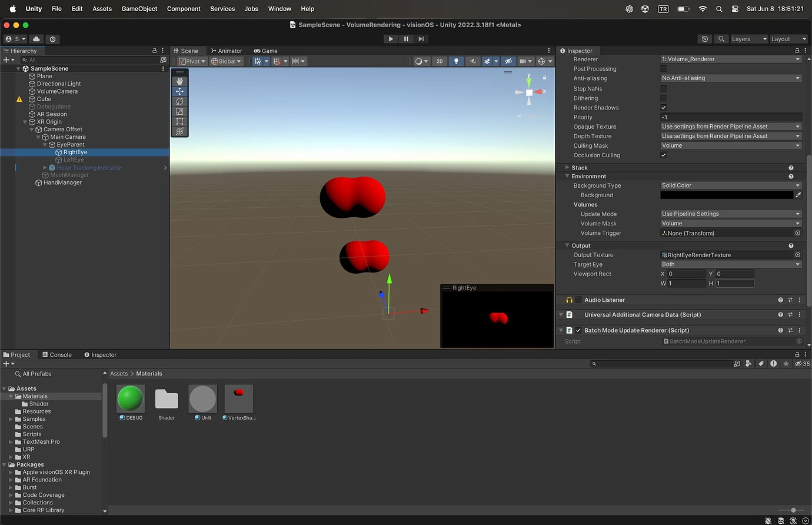
Task: Click the Priority input field
Action: point(731,117)
